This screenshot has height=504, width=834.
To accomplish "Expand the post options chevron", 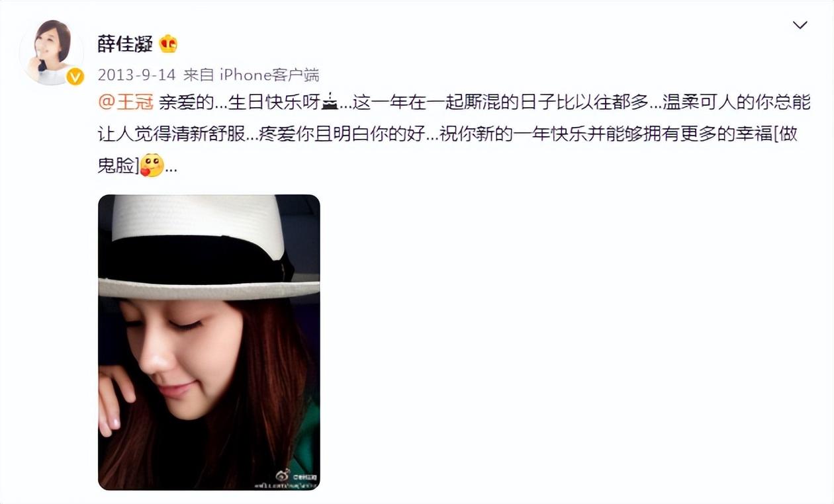I will pyautogui.click(x=800, y=25).
